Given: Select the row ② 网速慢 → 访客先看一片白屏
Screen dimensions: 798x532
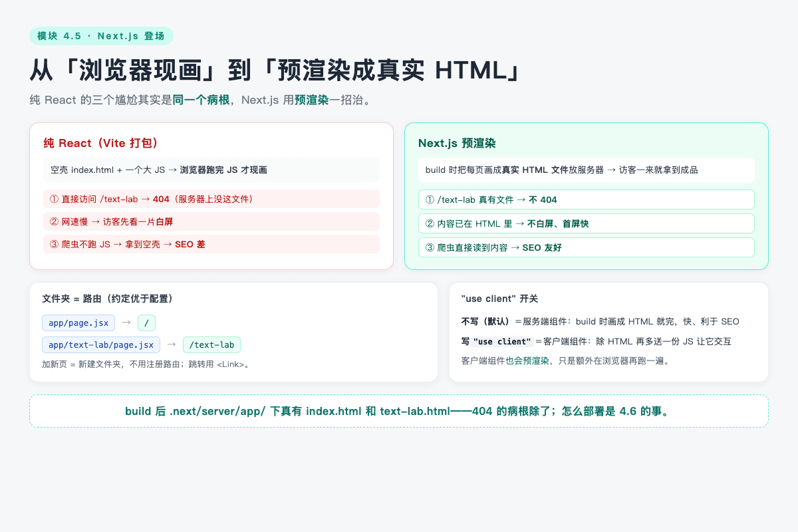Looking at the screenshot, I should tap(211, 221).
